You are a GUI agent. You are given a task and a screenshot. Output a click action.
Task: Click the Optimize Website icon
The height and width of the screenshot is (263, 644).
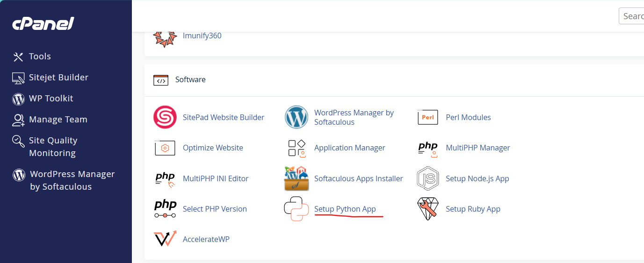(x=165, y=148)
